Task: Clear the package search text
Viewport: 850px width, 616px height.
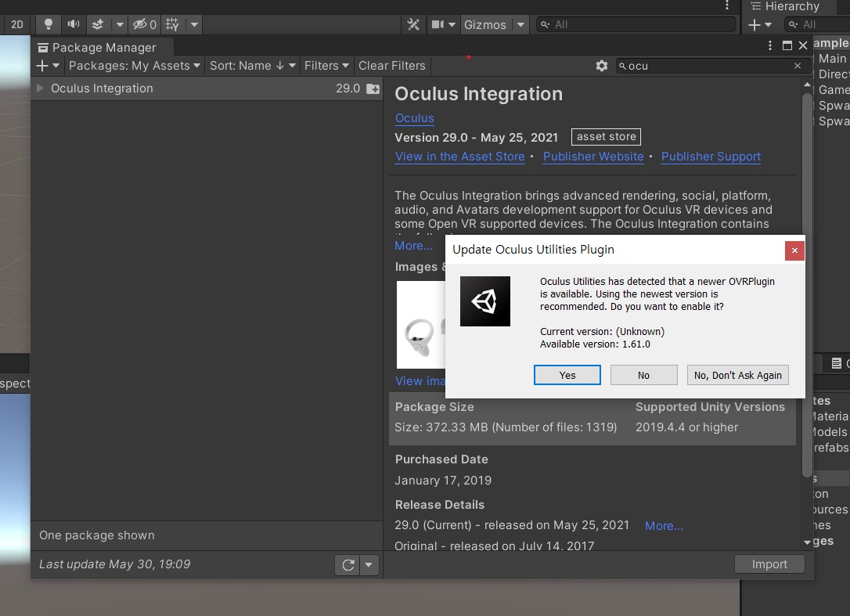Action: click(x=798, y=66)
